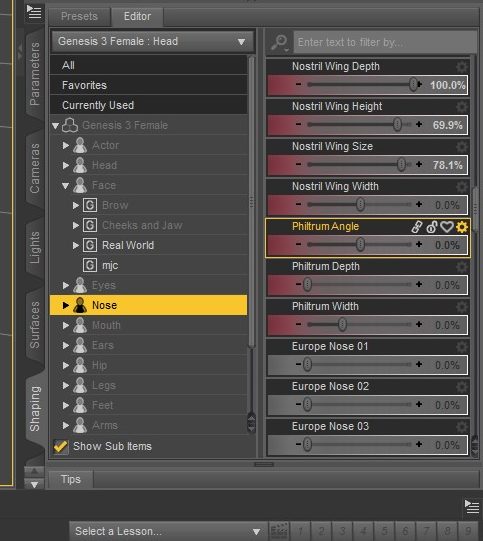This screenshot has height=541, width=483.
Task: Click the search magnifier icon
Action: [280, 42]
